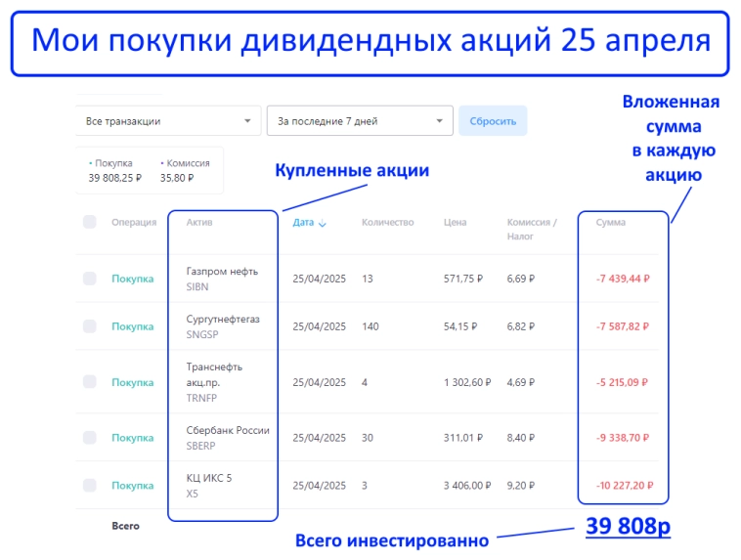This screenshot has width=741, height=560.
Task: Select the SNGSP ticker text
Action: coord(202,334)
